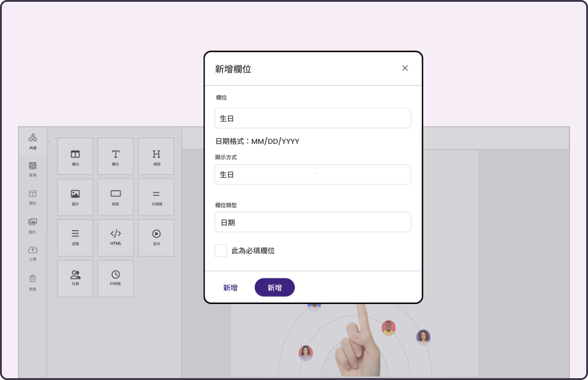This screenshot has height=380, width=588.
Task: Pick the 選單 menu tile
Action: point(76,238)
